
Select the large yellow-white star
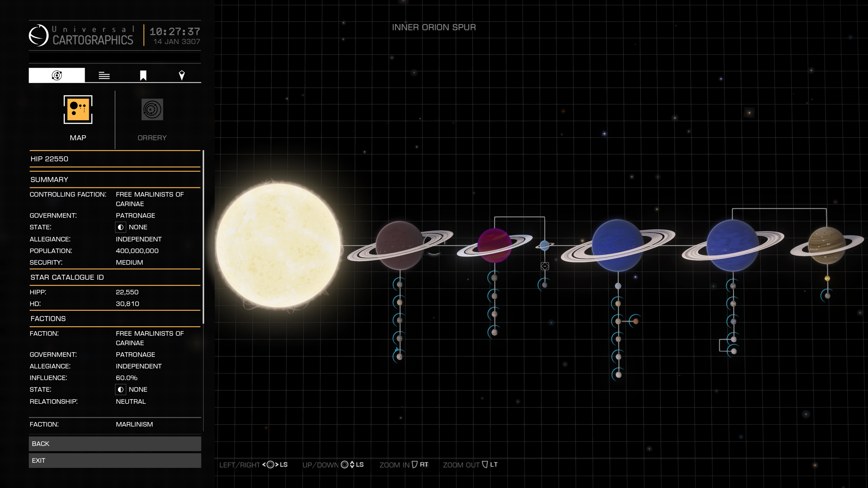278,245
